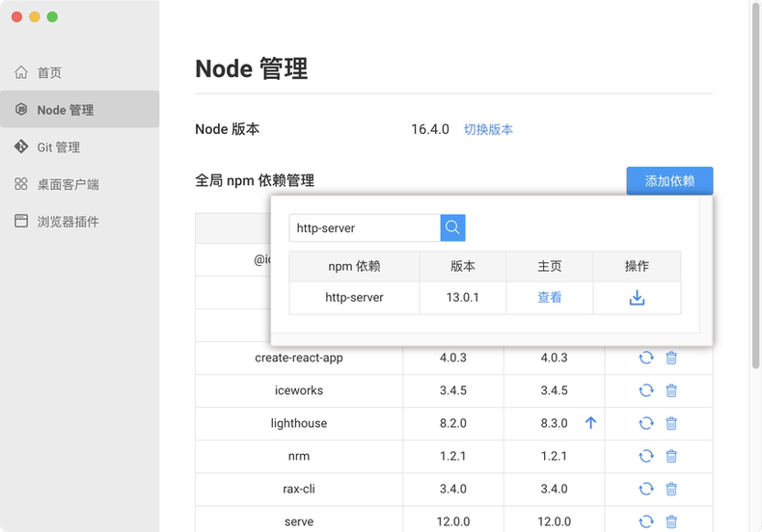Click the lighthouse upgrade arrow icon
Screen dimensions: 762x532
591,423
